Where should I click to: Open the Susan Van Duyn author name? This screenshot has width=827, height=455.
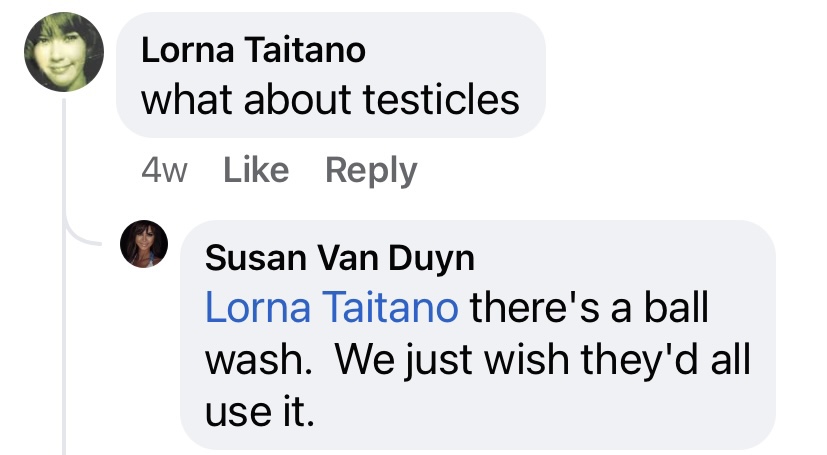pyautogui.click(x=339, y=259)
